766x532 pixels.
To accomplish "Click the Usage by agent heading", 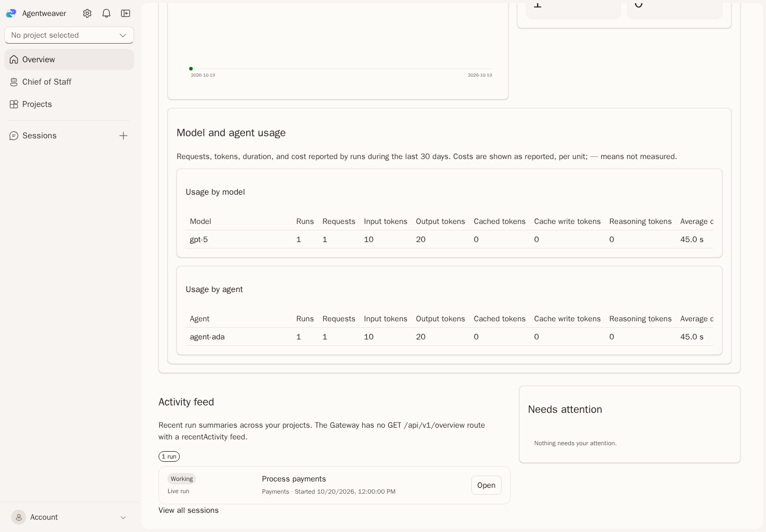I will click(214, 289).
